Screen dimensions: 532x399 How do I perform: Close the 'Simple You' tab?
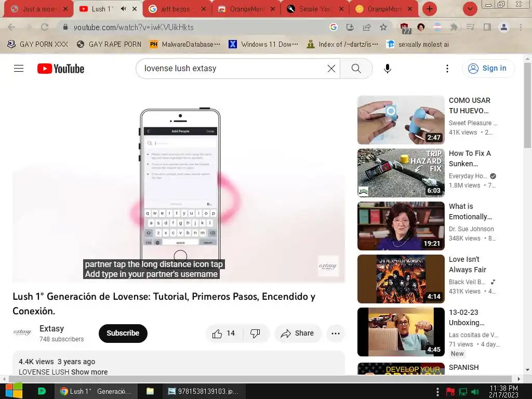[x=341, y=9]
